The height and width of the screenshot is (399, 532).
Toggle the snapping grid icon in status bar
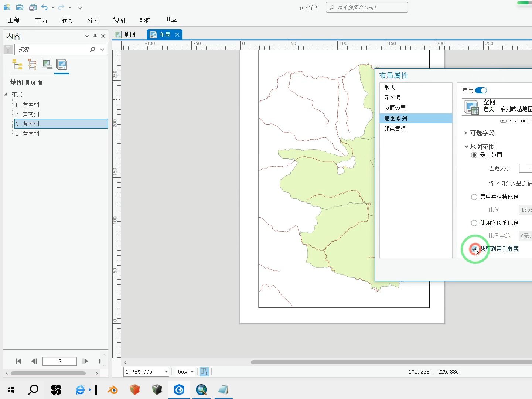pyautogui.click(x=204, y=372)
